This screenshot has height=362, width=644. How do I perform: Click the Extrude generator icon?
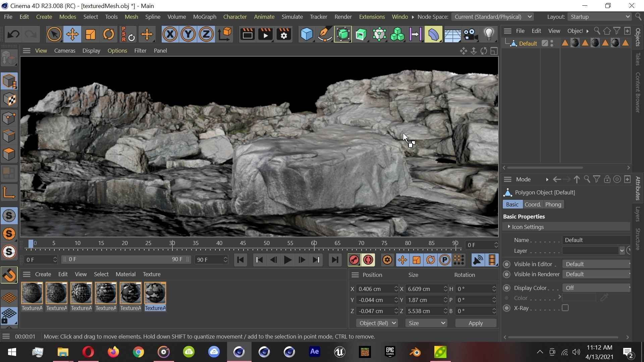tap(361, 34)
